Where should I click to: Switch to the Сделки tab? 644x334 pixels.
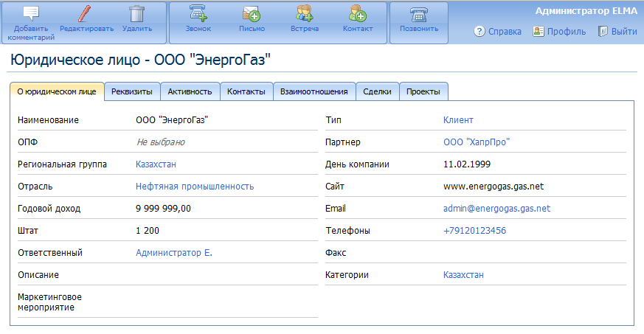377,91
